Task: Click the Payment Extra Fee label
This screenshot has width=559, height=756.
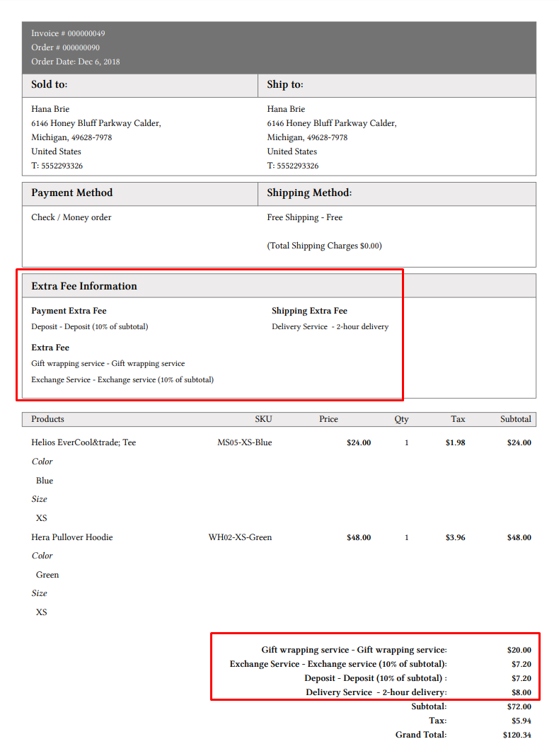Action: coord(69,311)
